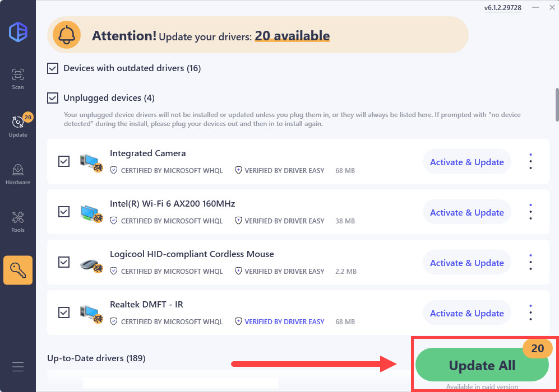This screenshot has width=559, height=392.
Task: Click the orange key activation icon
Action: point(18,270)
